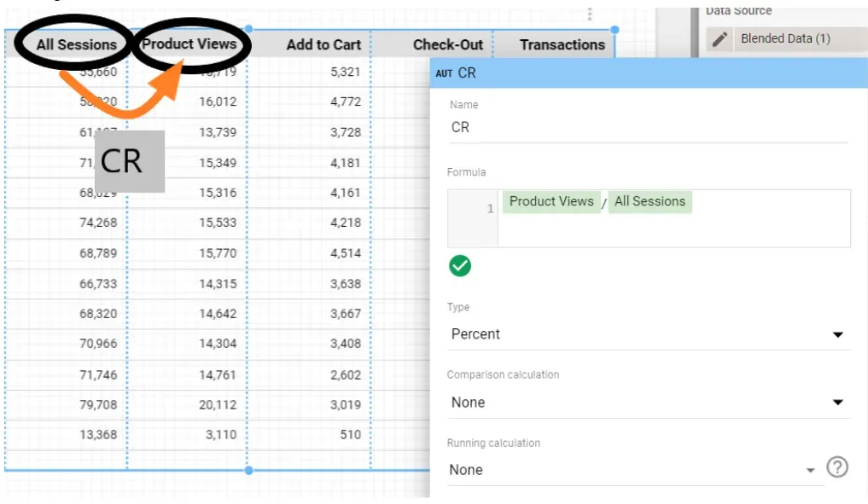Sort by the Add to Cart column header
The height and width of the screenshot is (504, 868).
point(323,45)
